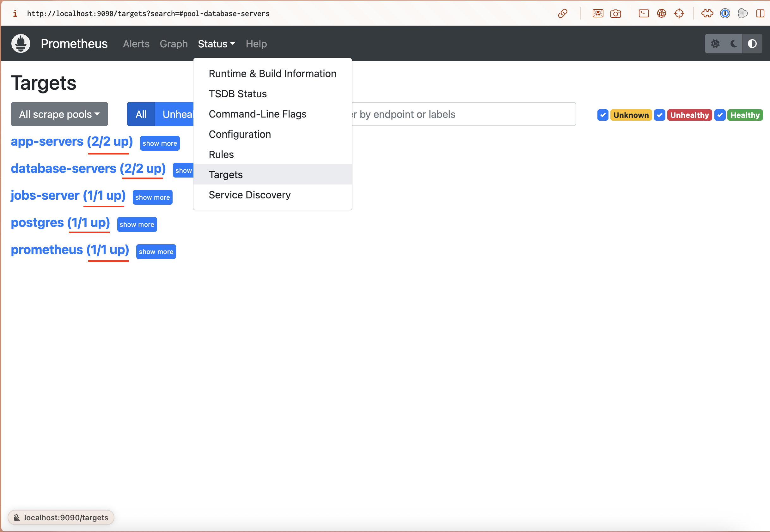Go to Alerts page
This screenshot has height=532, width=770.
tap(136, 44)
